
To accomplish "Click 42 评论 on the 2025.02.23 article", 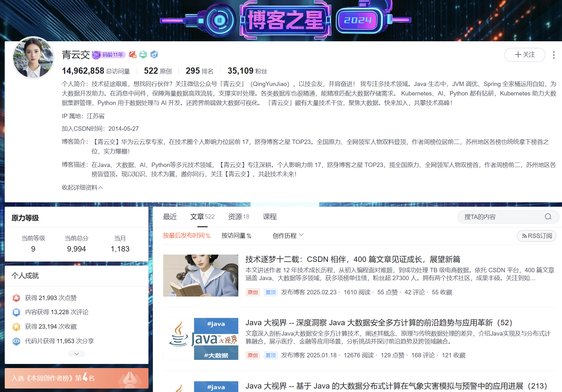I will [414, 292].
